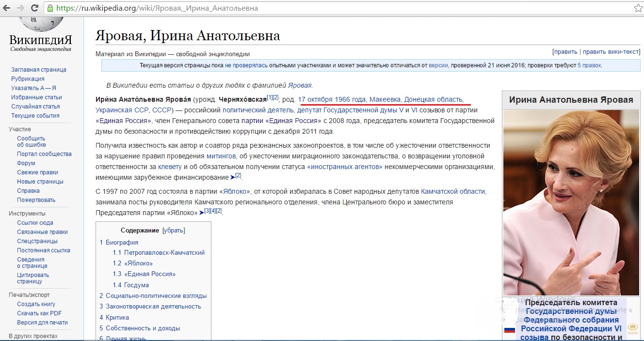
Task: Open the 'Ссылки сюда' tools link
Action: [x=35, y=223]
